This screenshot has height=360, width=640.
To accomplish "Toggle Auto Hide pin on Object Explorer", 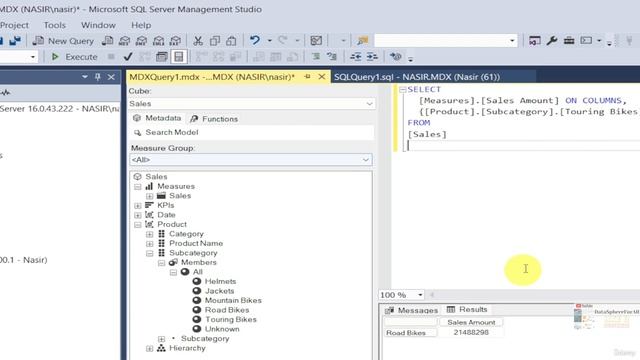I will pyautogui.click(x=98, y=77).
